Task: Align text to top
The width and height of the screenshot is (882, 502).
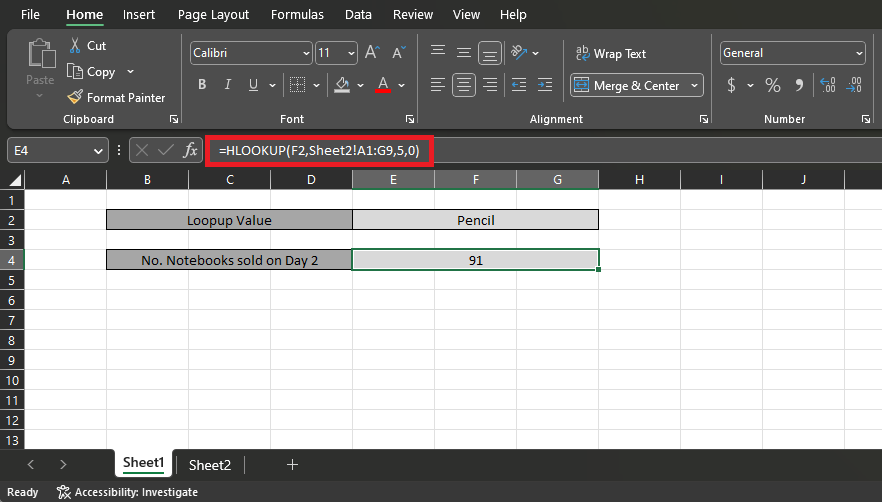Action: click(x=438, y=52)
